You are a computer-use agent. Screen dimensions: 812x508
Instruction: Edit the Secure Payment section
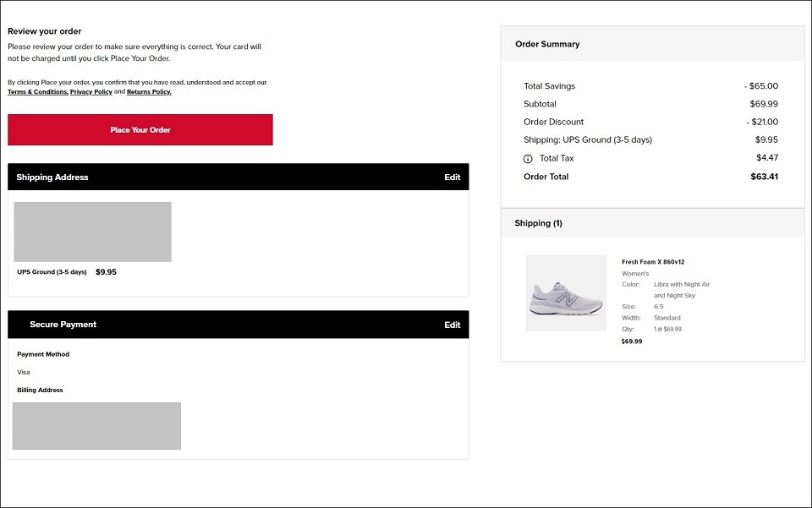pos(452,325)
